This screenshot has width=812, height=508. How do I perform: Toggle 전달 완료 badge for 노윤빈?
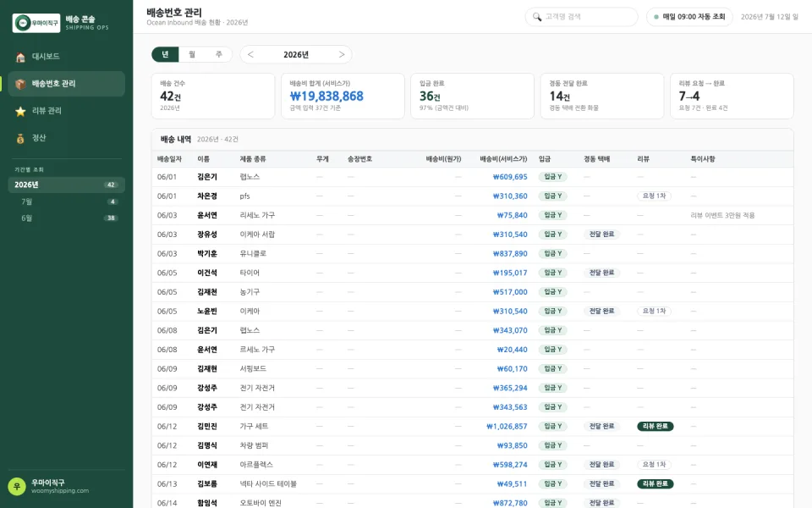601,311
